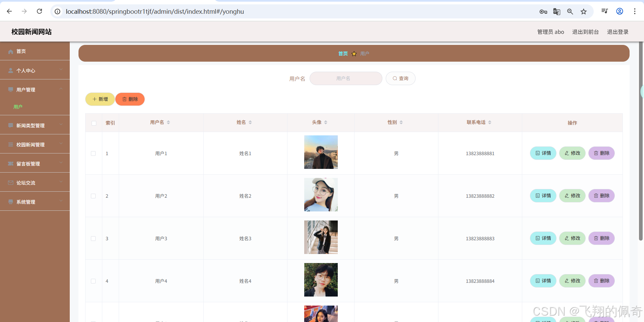
Task: Check the checkbox for row 用户4
Action: coord(93,281)
